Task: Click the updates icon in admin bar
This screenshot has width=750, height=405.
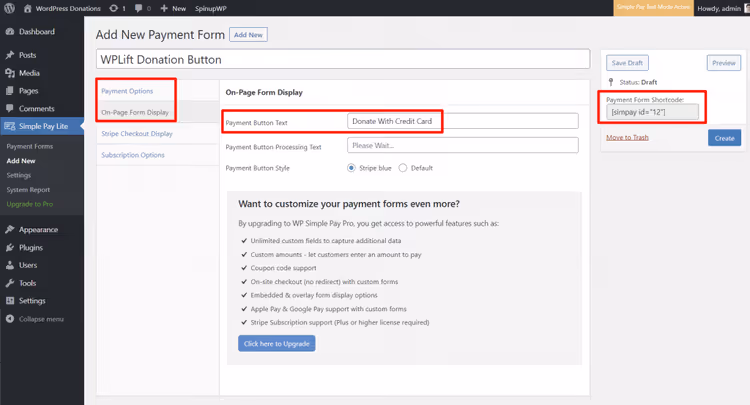Action: (x=113, y=8)
